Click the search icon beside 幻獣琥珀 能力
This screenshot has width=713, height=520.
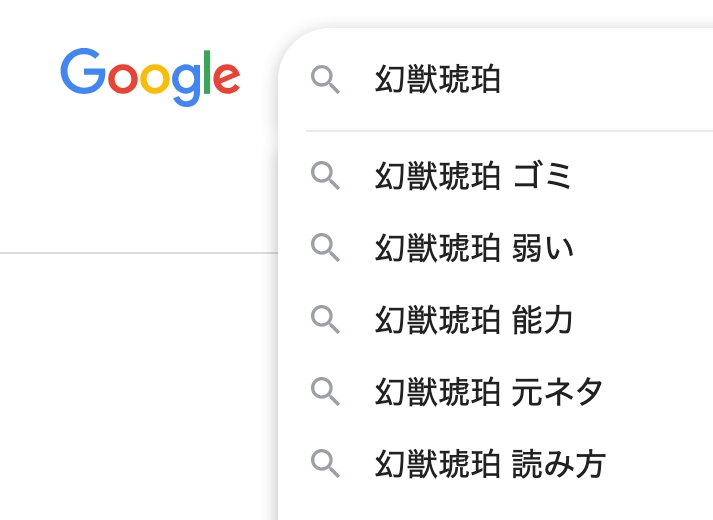pos(326,319)
